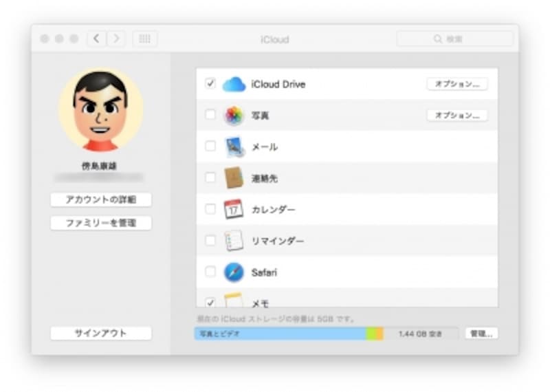550x392 pixels.
Task: Click the orange storage bar segment
Action: (x=380, y=334)
